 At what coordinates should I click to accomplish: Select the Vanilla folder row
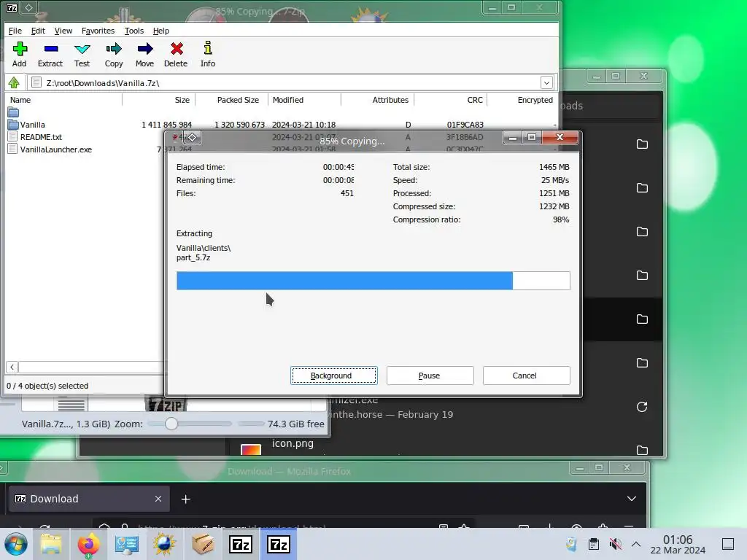[x=281, y=125]
